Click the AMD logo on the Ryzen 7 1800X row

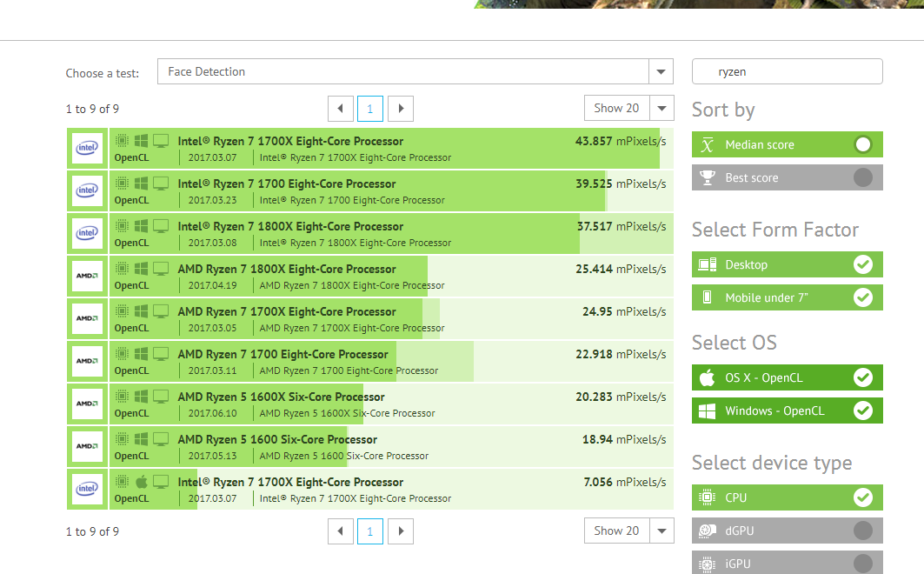[87, 276]
